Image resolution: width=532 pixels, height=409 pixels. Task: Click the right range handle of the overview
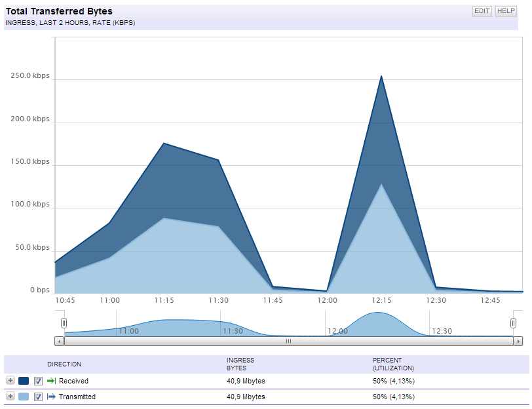[514, 322]
